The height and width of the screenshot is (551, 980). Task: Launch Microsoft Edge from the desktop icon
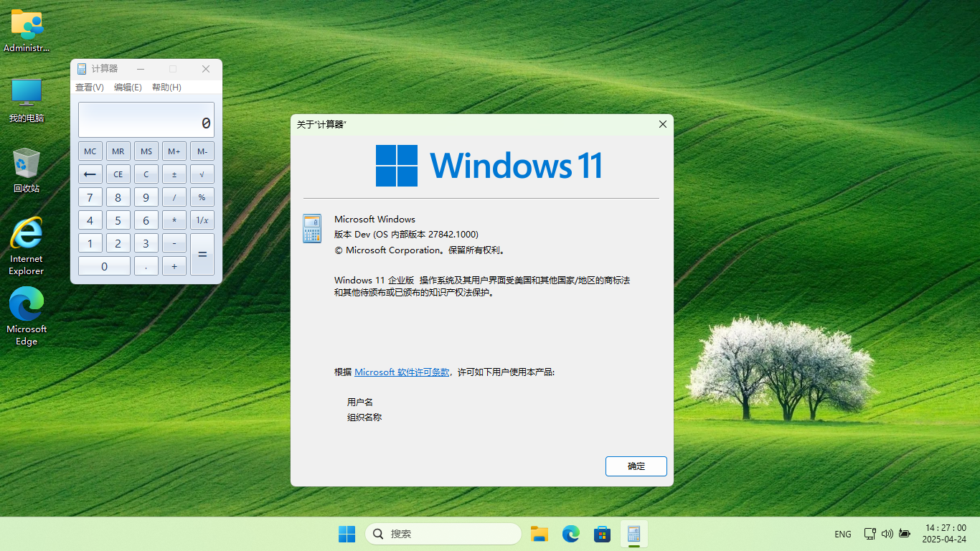[27, 316]
